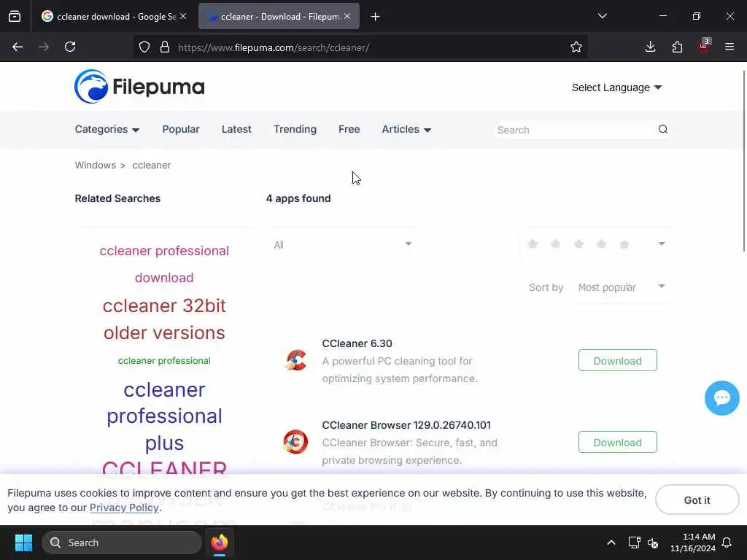Expand the Categories menu

click(107, 130)
